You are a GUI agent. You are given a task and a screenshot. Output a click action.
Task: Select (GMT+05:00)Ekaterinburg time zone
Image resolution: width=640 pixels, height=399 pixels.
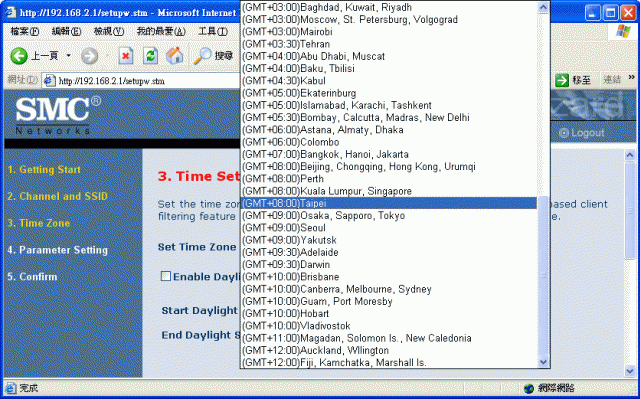pyautogui.click(x=389, y=93)
